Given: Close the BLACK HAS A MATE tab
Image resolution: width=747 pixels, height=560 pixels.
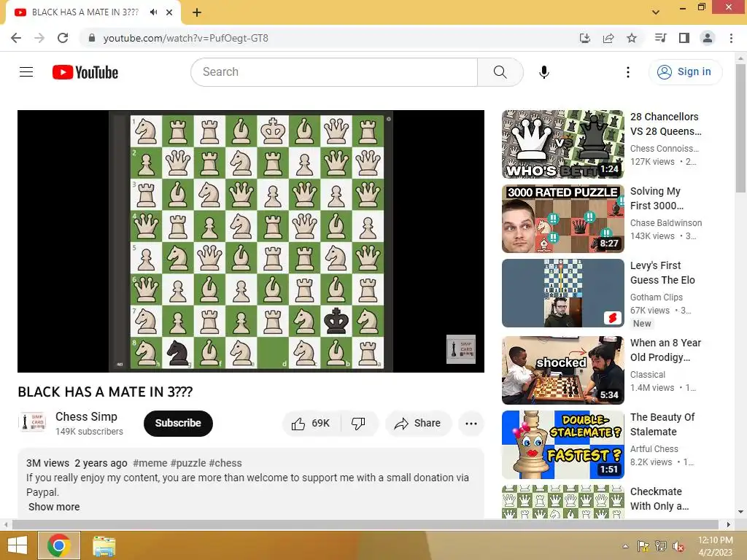Looking at the screenshot, I should (169, 12).
